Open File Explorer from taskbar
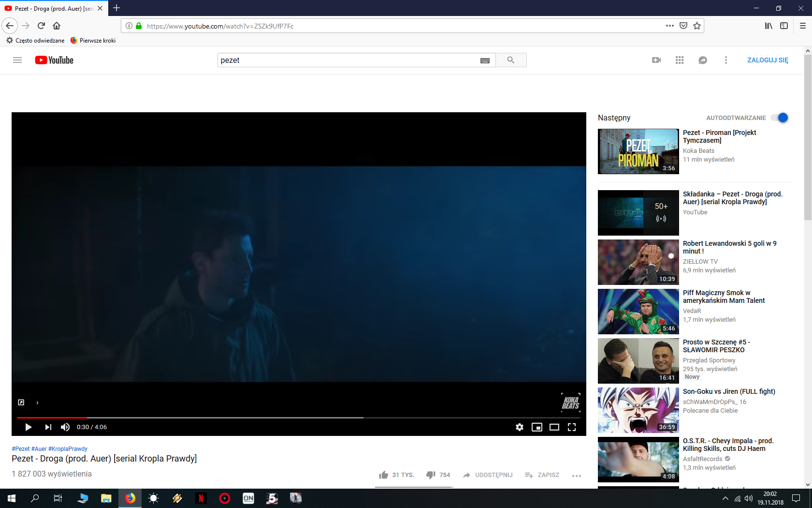 coord(106,498)
